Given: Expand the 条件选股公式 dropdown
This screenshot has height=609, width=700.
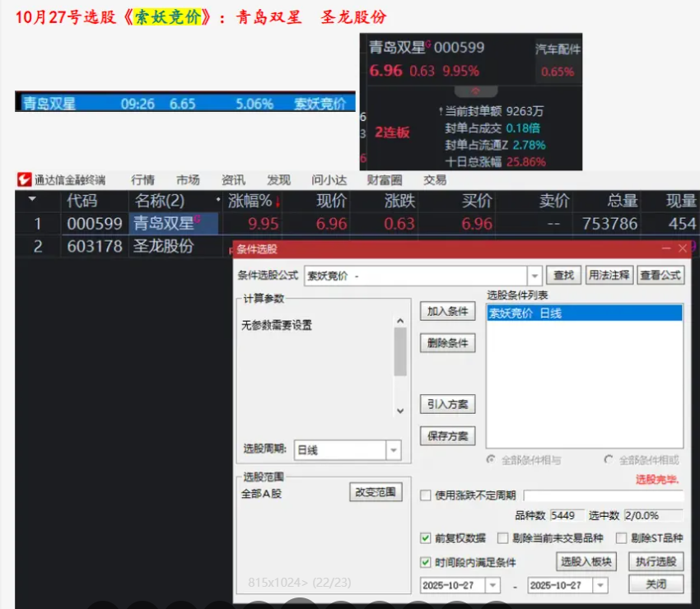Looking at the screenshot, I should (534, 276).
